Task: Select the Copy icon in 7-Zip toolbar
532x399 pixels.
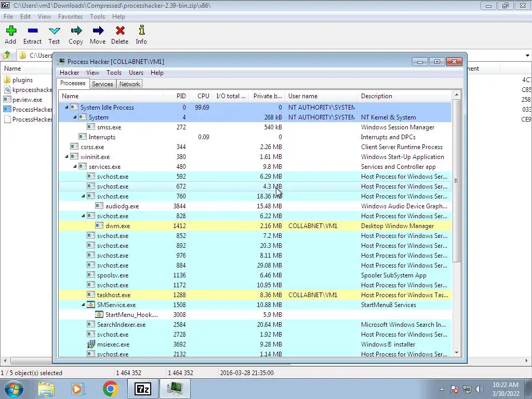Action: pos(76,31)
